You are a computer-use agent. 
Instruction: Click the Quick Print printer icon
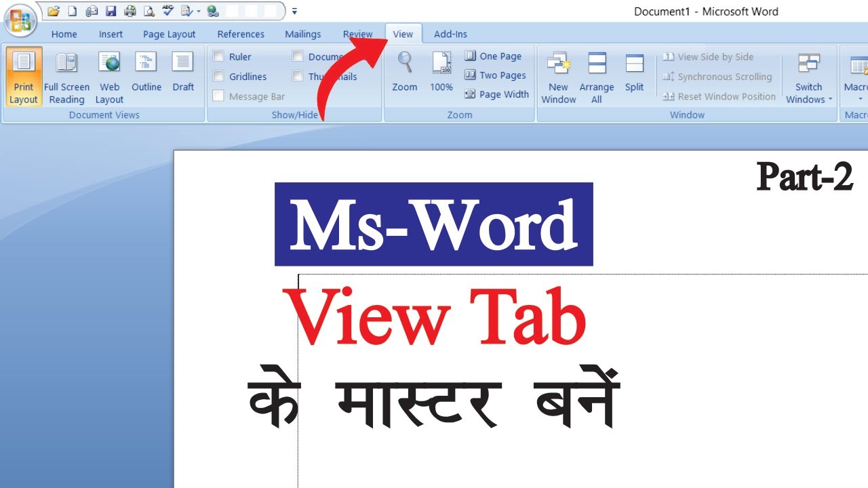click(130, 12)
